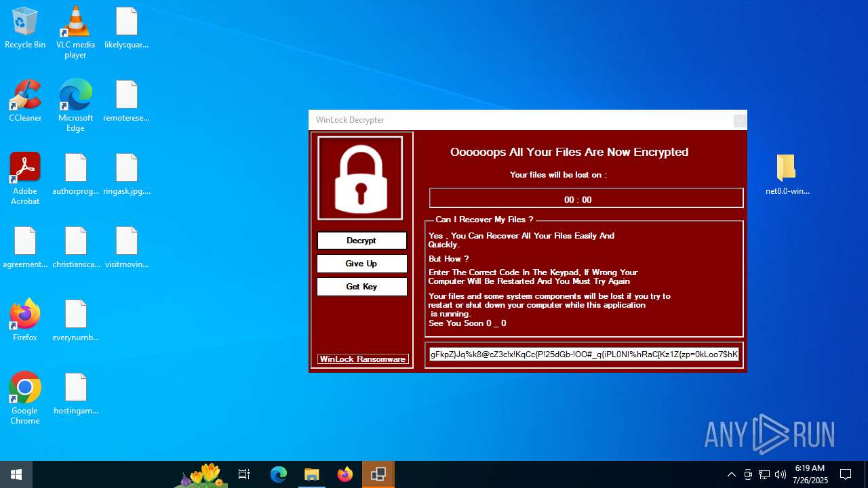Open Microsoft Edge from the taskbar
868x488 pixels.
[x=279, y=474]
